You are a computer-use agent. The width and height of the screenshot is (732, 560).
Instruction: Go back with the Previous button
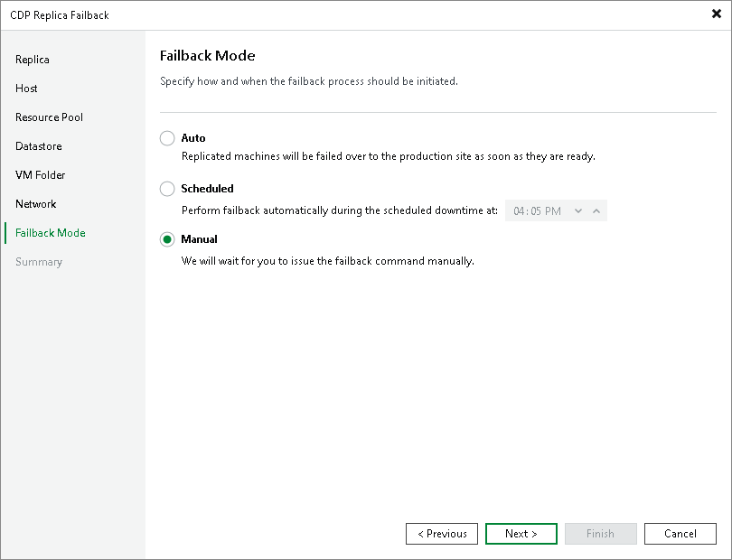441,533
